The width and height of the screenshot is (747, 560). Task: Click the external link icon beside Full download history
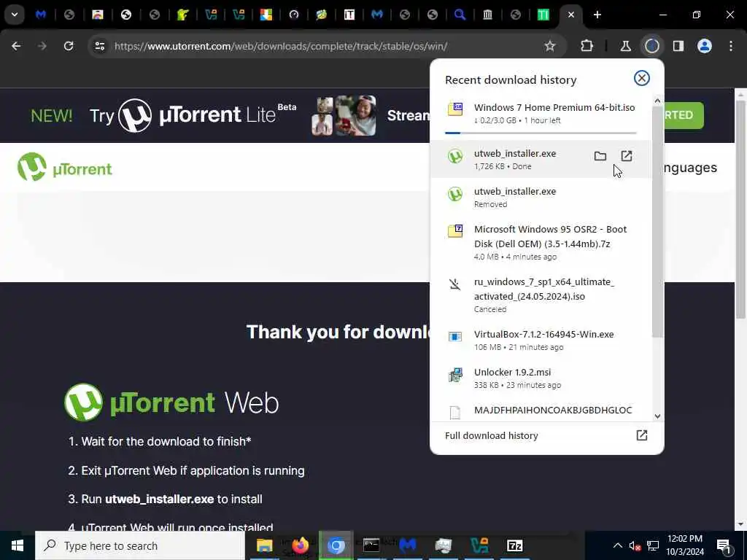(x=641, y=435)
